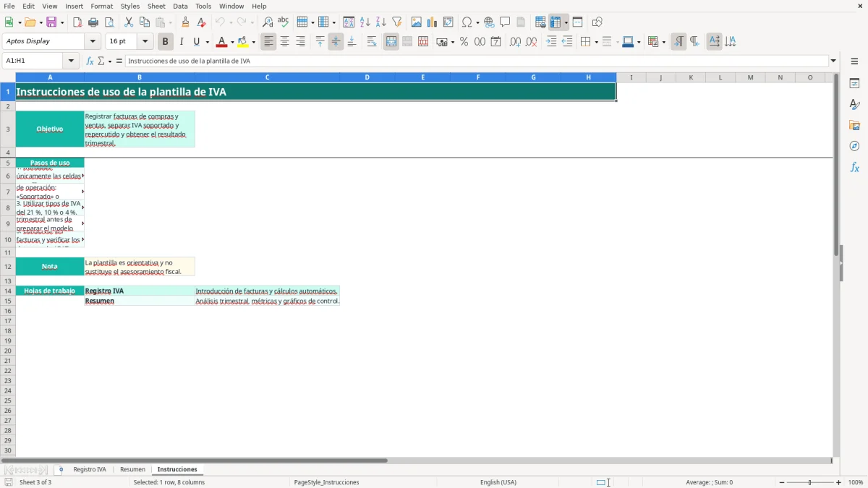Open sidebar Navigator compass icon
The image size is (868, 488).
[x=854, y=147]
